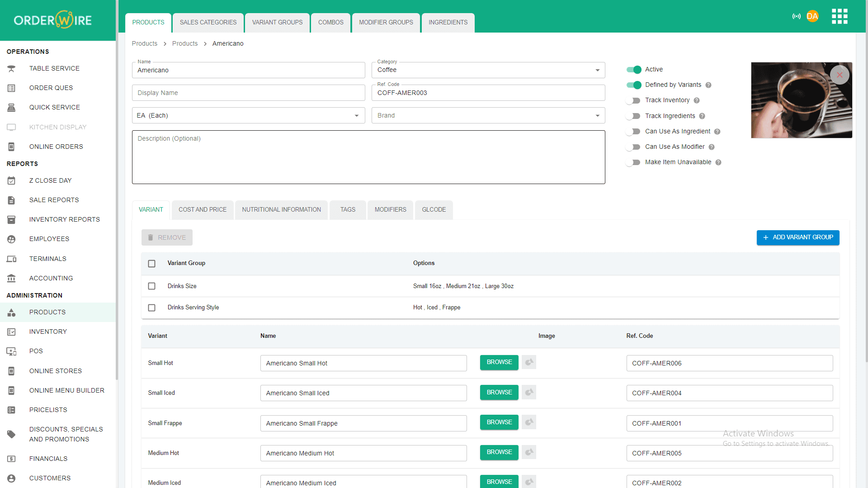This screenshot has height=488, width=868.
Task: Click Browse for Americano Small Hot
Action: [499, 362]
